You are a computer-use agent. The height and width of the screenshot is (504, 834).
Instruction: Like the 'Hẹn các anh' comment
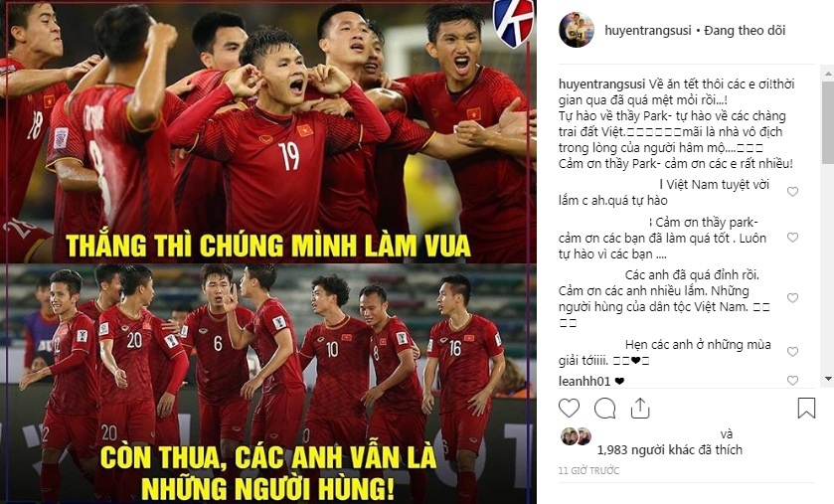click(792, 352)
